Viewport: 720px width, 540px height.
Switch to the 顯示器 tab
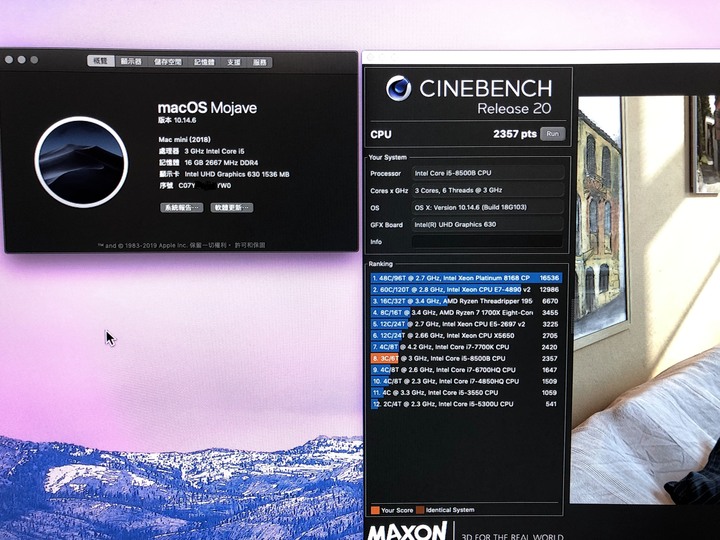(x=131, y=62)
